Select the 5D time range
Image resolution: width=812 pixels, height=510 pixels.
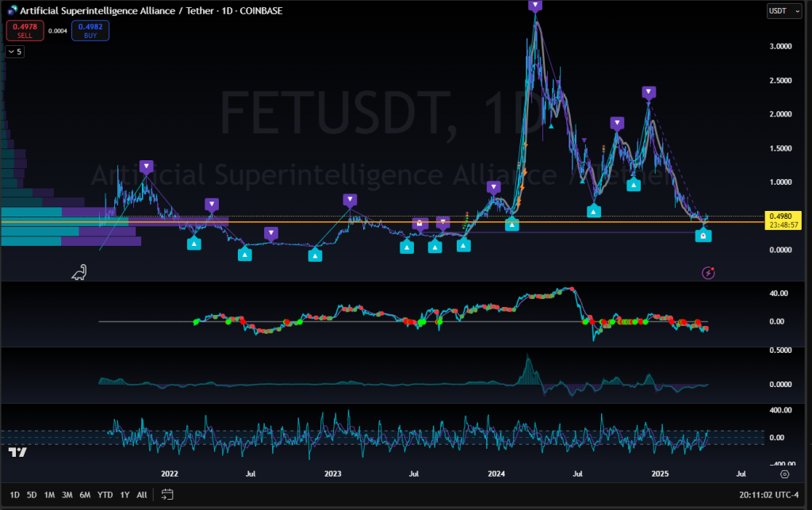tap(32, 495)
